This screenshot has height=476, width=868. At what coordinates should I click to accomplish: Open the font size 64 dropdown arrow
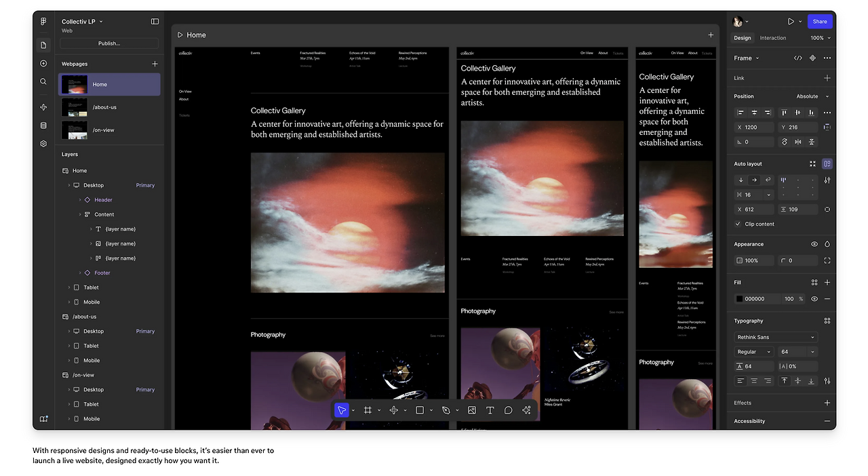(x=812, y=352)
